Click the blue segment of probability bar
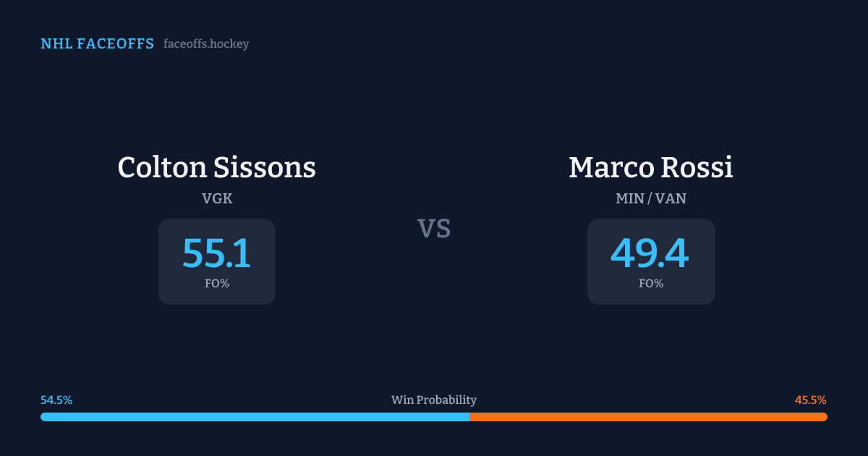 (253, 417)
